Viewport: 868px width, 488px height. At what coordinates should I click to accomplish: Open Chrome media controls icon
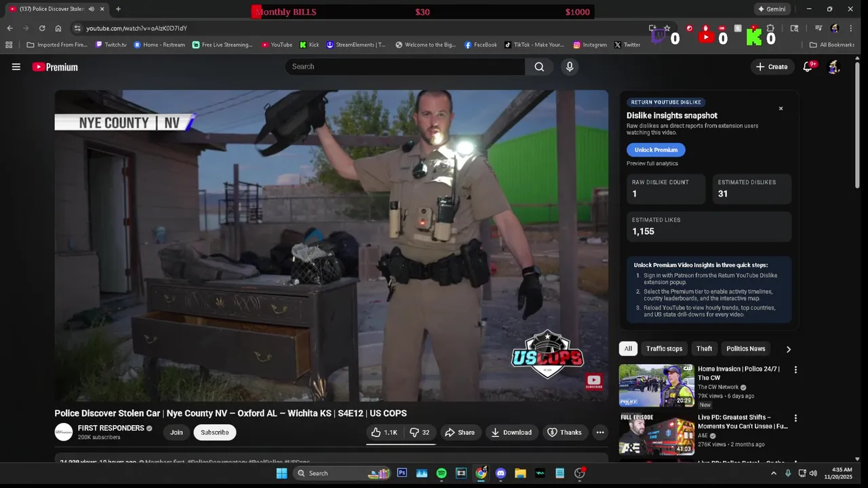click(818, 28)
